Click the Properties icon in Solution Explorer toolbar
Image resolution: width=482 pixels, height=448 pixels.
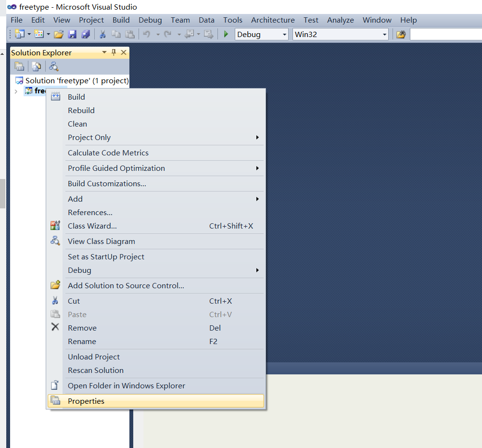[x=19, y=66]
